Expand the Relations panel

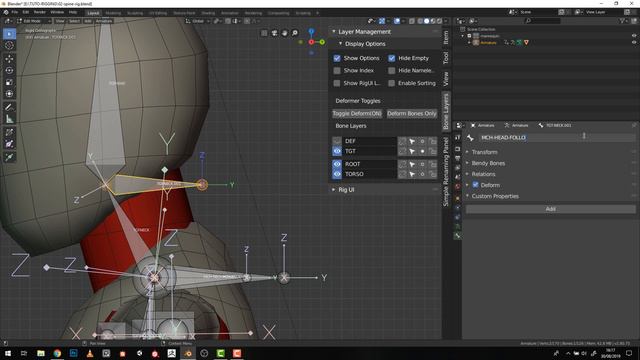467,174
